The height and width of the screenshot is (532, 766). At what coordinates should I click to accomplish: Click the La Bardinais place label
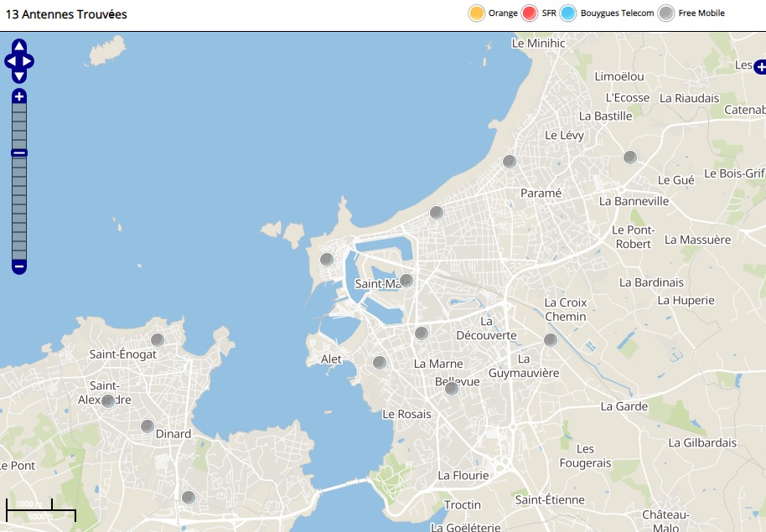(x=651, y=282)
